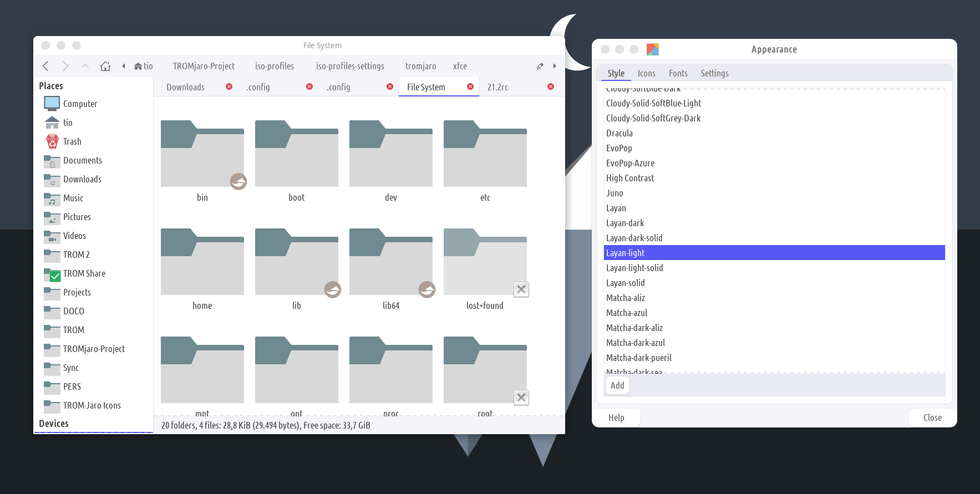Open the boot folder icon
Image resolution: width=980 pixels, height=494 pixels.
point(296,155)
